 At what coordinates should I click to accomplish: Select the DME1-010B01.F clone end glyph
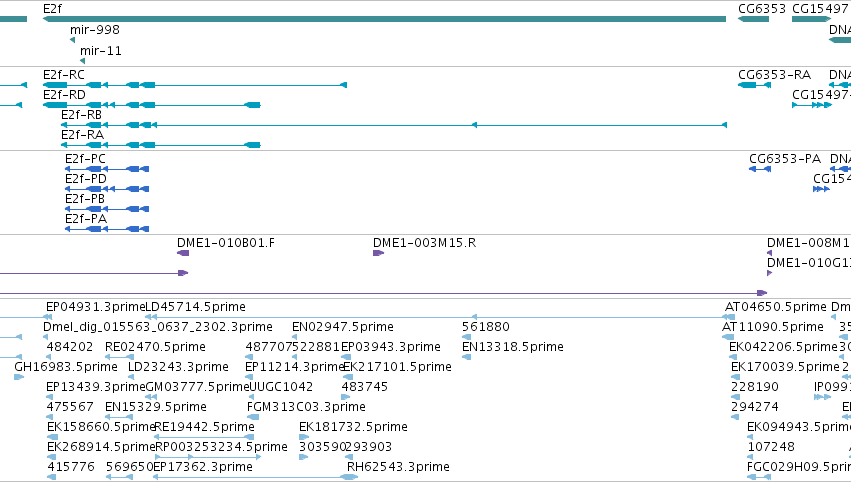(x=183, y=253)
